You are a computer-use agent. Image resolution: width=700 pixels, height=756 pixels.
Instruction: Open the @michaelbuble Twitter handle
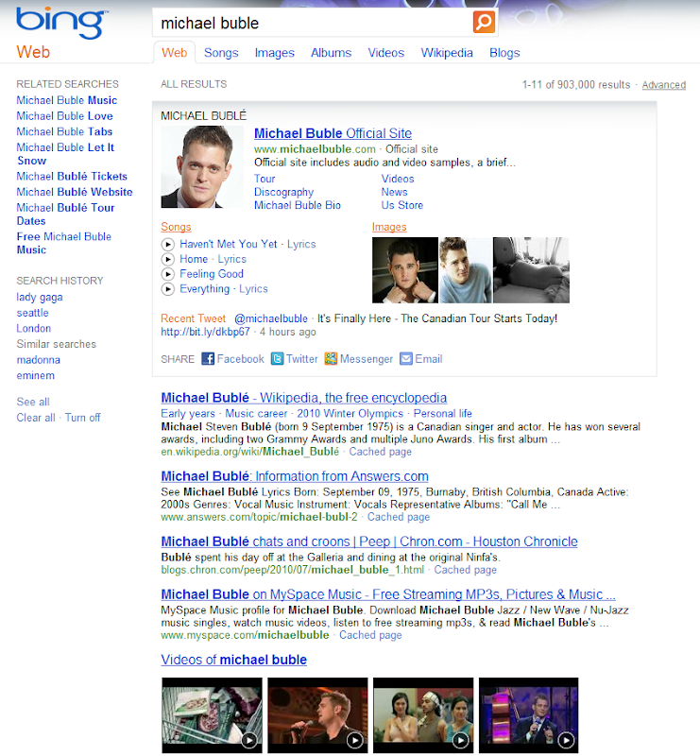click(x=271, y=318)
